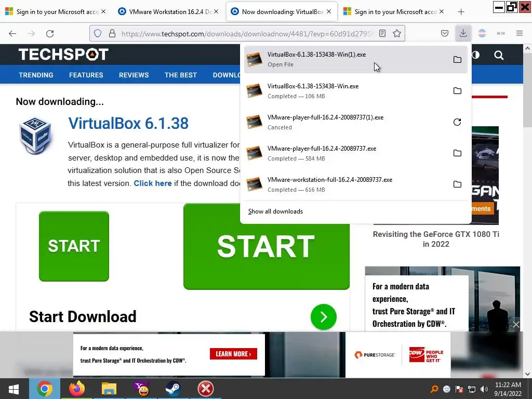Open the REVIEWS menu

[134, 75]
